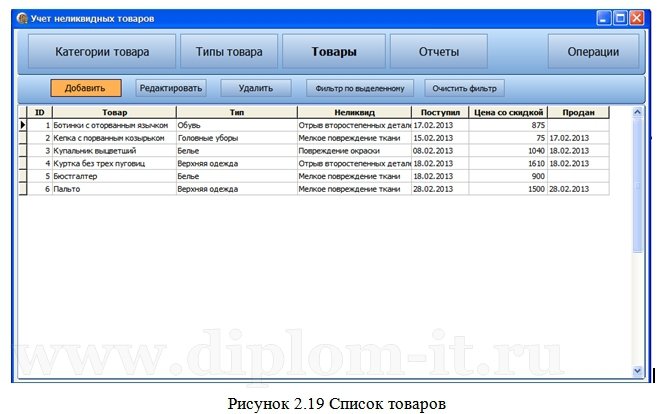Viewport: 665px width, 414px height.
Task: Click the Неликвид column header
Action: pos(355,112)
